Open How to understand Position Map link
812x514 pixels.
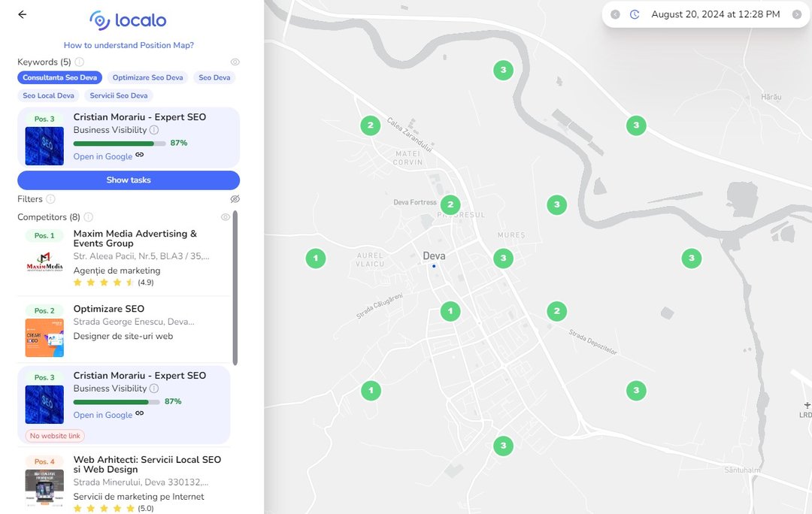click(x=129, y=45)
